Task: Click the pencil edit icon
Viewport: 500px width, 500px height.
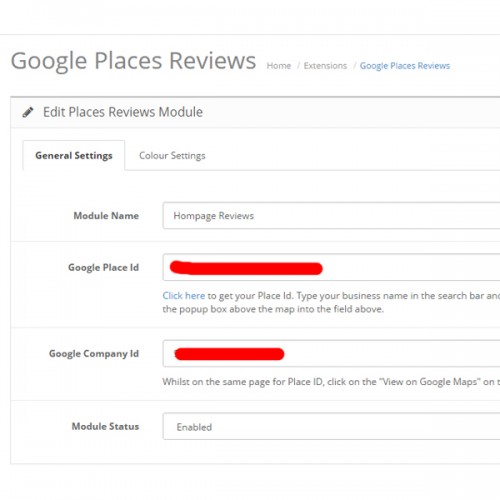Action: (x=28, y=112)
